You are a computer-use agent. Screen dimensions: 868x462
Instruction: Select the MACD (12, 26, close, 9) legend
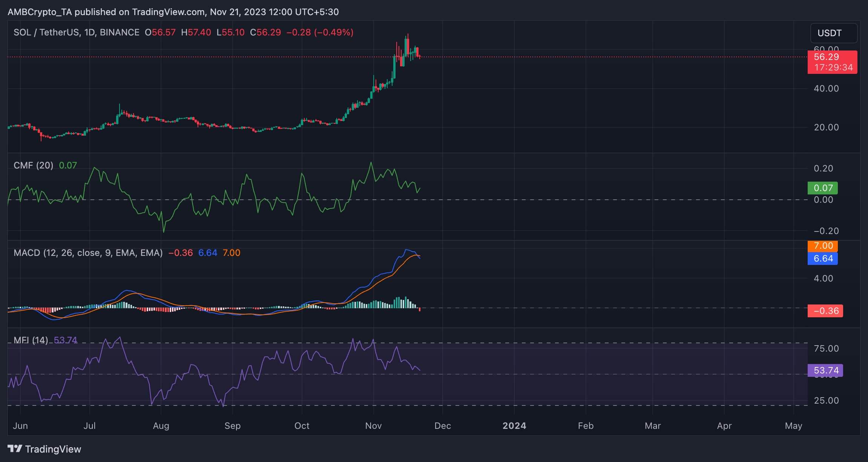(x=88, y=253)
